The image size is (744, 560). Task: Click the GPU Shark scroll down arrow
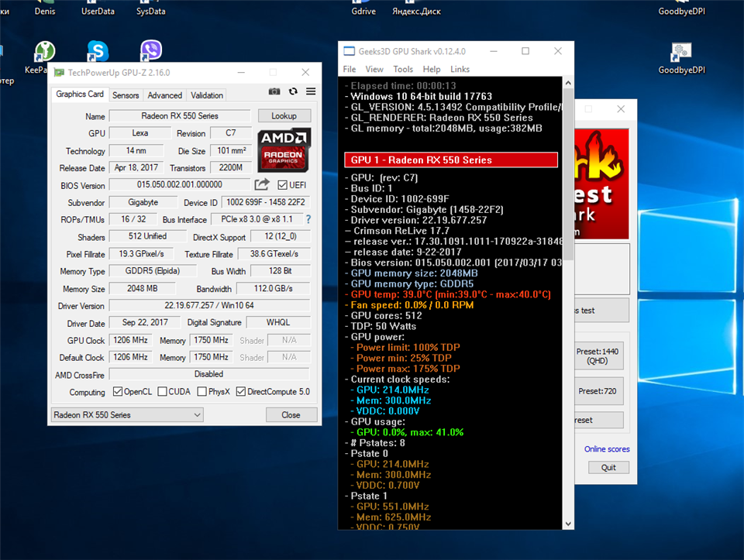[x=568, y=524]
